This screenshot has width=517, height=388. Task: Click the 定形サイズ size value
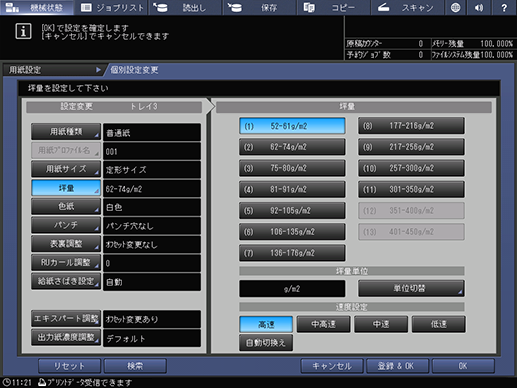152,170
